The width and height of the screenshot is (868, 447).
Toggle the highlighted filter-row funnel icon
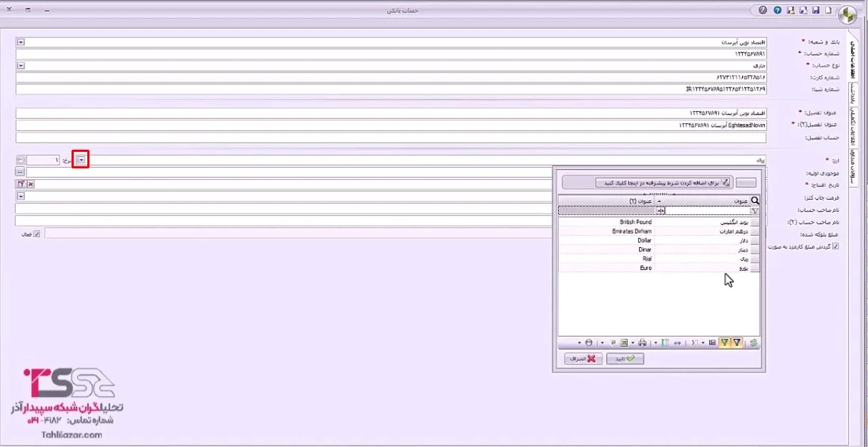click(737, 342)
